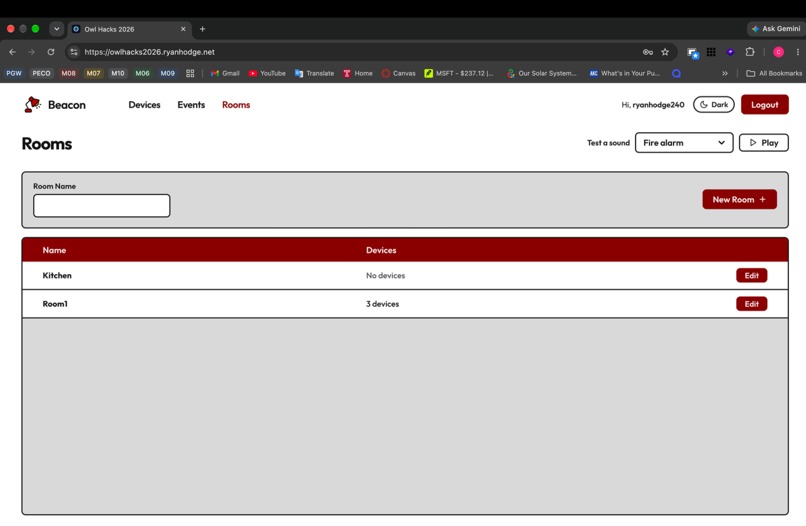Click the password key icon in address bar
The height and width of the screenshot is (526, 806).
click(x=648, y=52)
